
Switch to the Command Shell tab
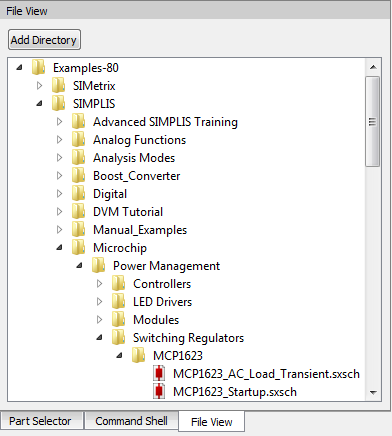coord(131,421)
